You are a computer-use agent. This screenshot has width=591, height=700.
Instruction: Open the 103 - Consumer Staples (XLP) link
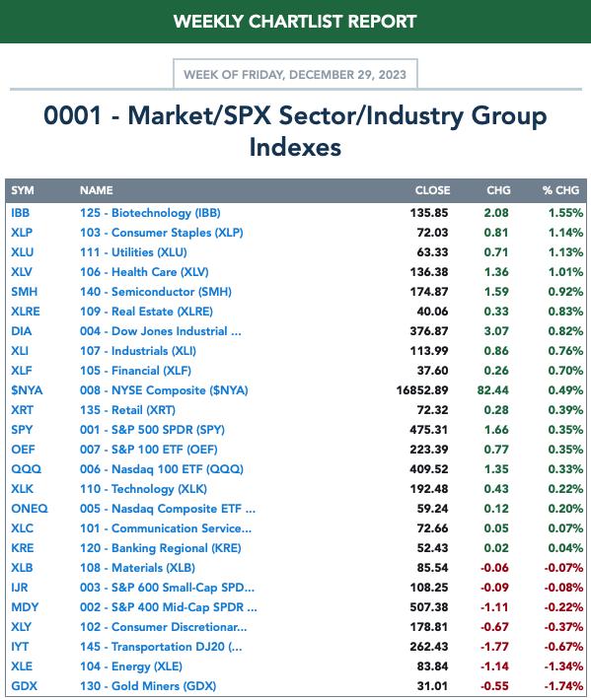161,233
